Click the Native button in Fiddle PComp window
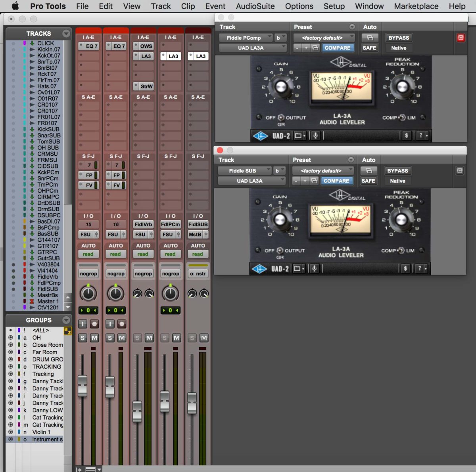Image resolution: width=476 pixels, height=472 pixels. coord(399,48)
